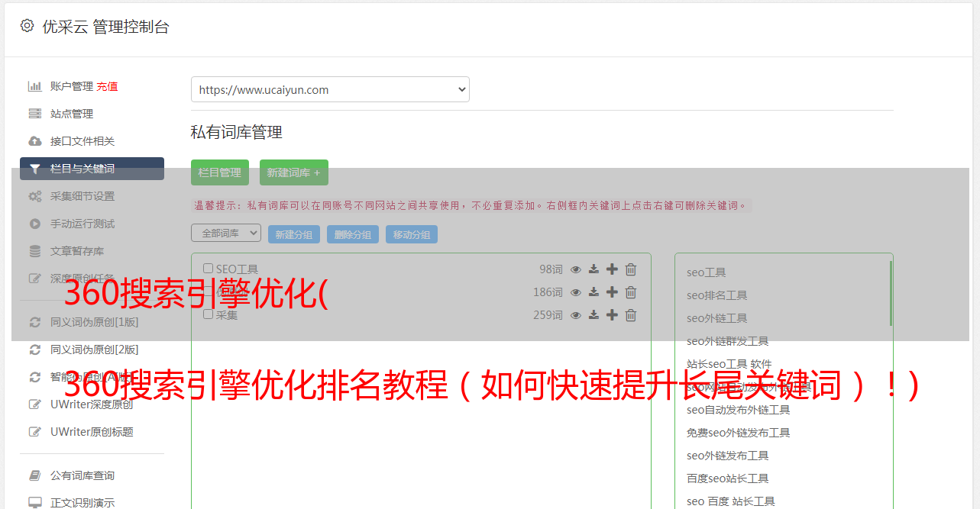
Task: Click the database icon for 文章暂存库
Action: (x=34, y=251)
